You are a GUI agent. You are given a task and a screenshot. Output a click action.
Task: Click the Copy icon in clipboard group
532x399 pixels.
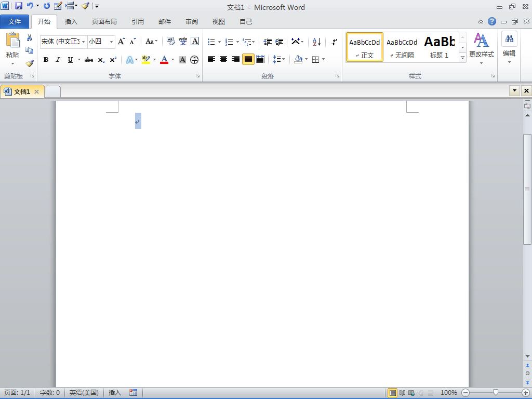coord(30,50)
